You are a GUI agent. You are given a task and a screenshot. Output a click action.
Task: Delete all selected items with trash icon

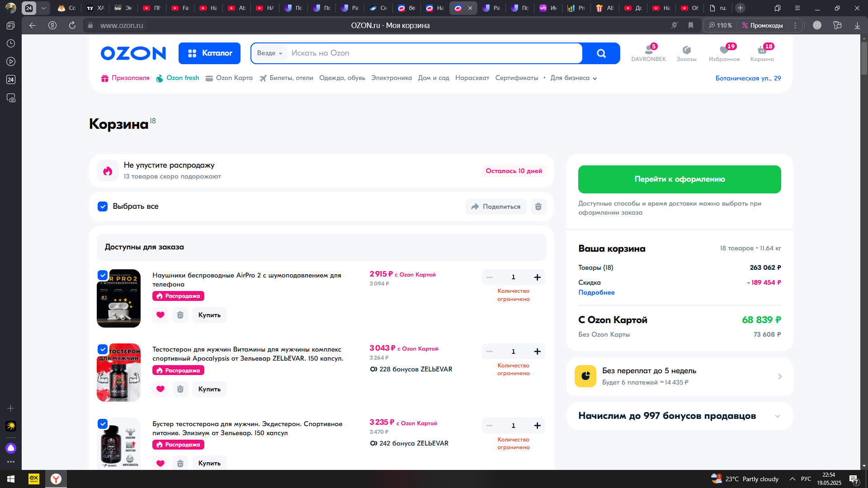point(538,206)
